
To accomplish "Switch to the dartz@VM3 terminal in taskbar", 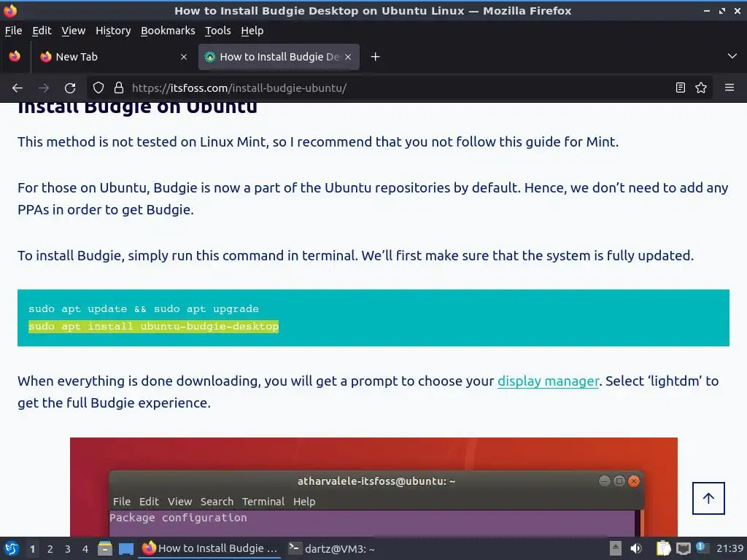I will 332,548.
